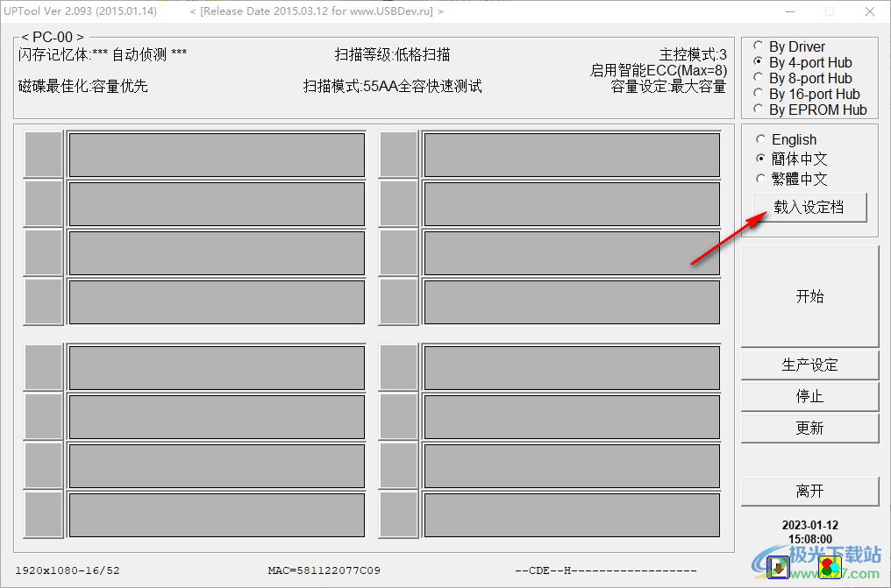
Task: Close the UPTool window
Action: [x=870, y=11]
